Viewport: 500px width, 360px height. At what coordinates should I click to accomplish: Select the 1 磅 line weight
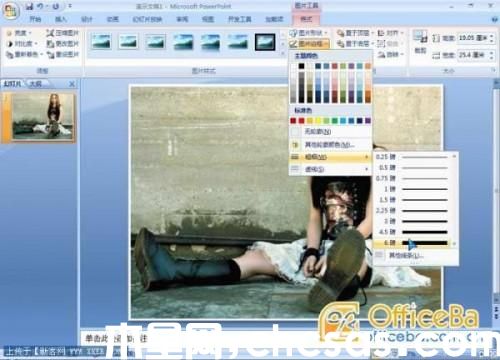click(x=413, y=189)
